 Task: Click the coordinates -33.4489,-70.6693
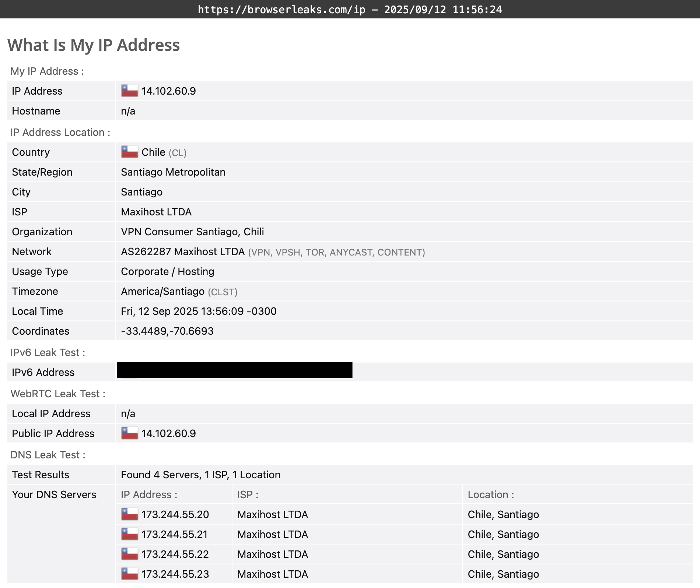tap(167, 331)
